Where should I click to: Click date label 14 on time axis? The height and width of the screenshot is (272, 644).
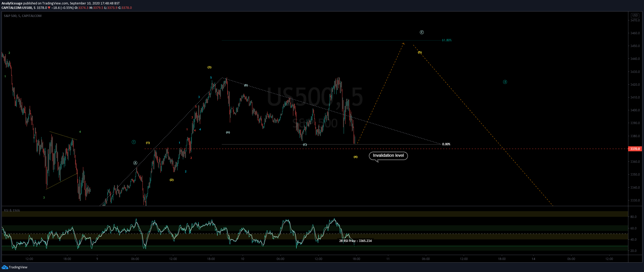coord(533,259)
